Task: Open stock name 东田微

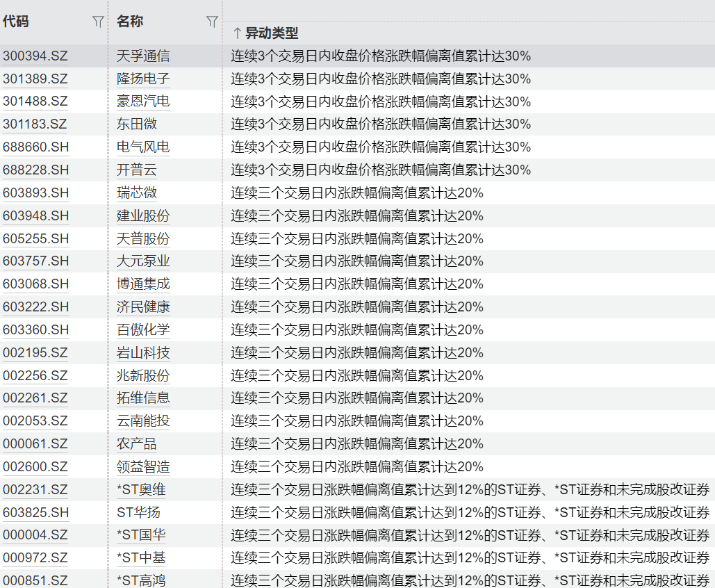Action: (137, 124)
